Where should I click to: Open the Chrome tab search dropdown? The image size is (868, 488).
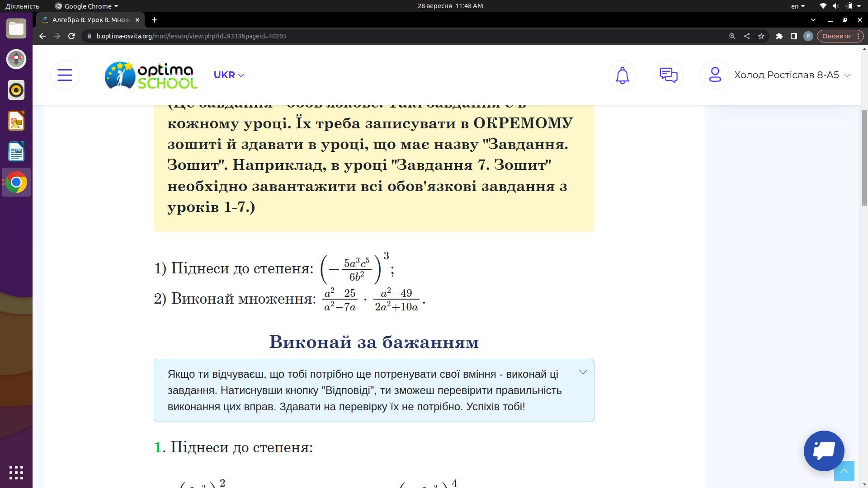pos(813,20)
